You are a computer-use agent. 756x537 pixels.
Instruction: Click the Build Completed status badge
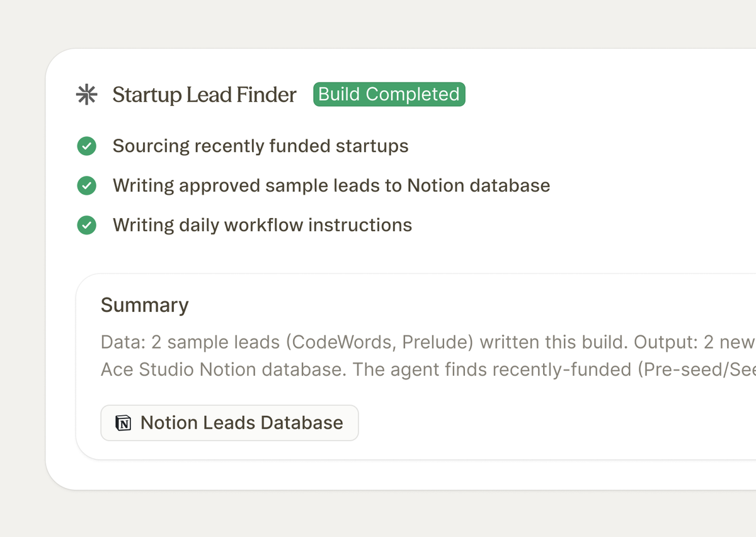pyautogui.click(x=389, y=95)
